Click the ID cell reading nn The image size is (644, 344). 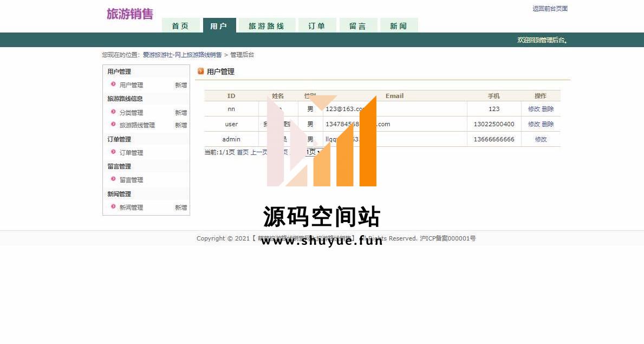[231, 109]
